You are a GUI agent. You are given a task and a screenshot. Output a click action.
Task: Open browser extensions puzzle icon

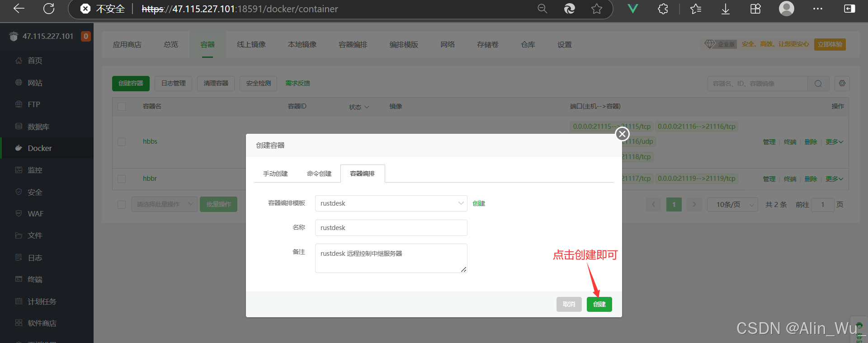(x=663, y=9)
